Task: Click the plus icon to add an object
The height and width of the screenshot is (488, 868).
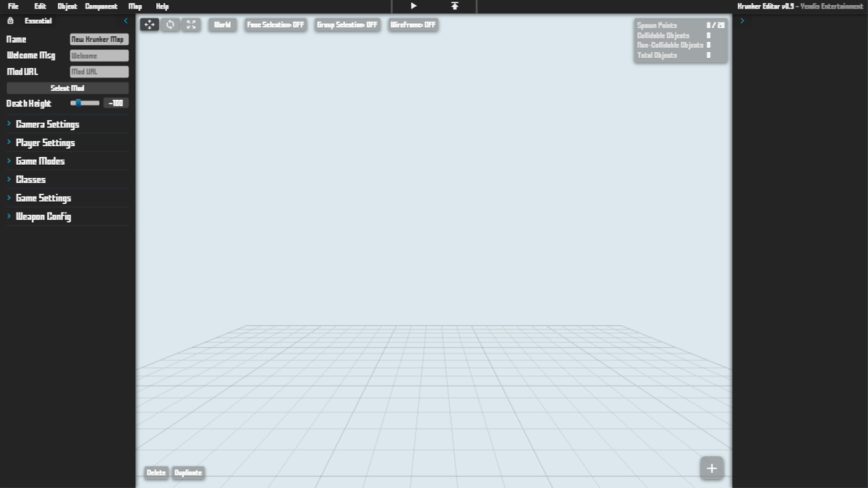Action: click(711, 468)
